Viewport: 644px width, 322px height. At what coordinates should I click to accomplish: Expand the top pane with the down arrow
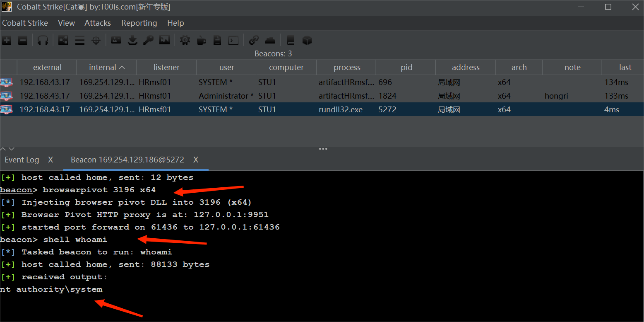tap(12, 149)
